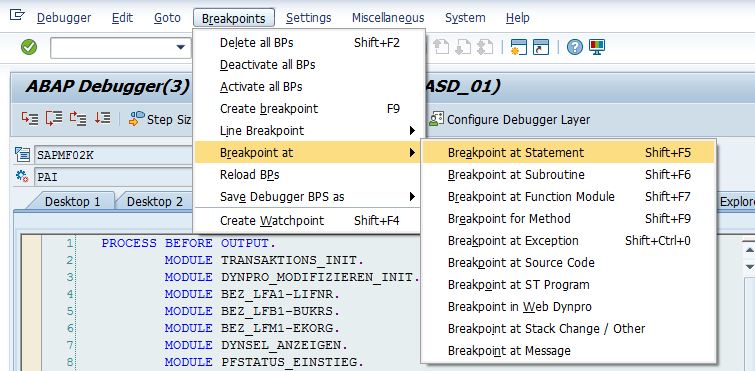Click the Continue debugger icon
This screenshot has height=371, width=755.
coord(103,118)
